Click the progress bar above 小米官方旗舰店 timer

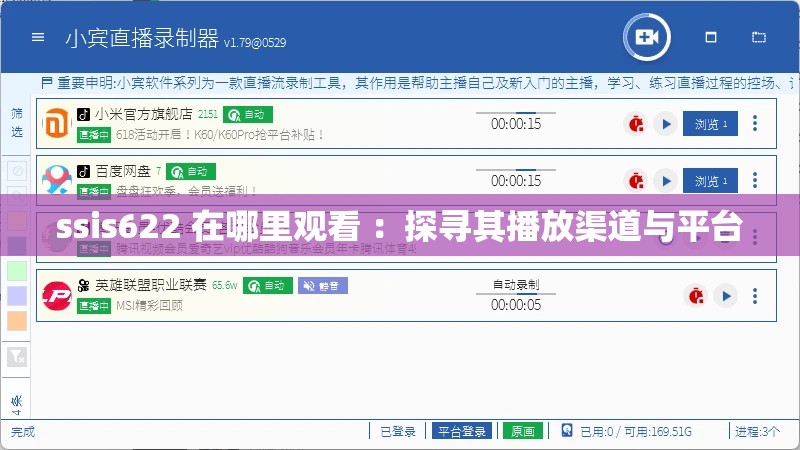point(516,112)
